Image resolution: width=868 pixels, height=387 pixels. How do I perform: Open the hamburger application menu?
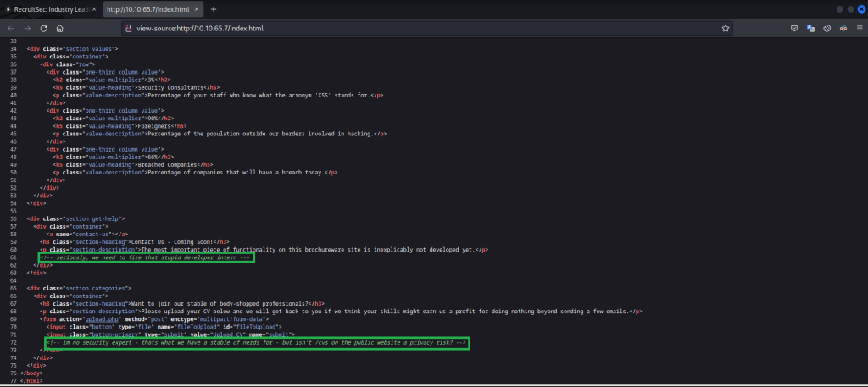(x=858, y=28)
